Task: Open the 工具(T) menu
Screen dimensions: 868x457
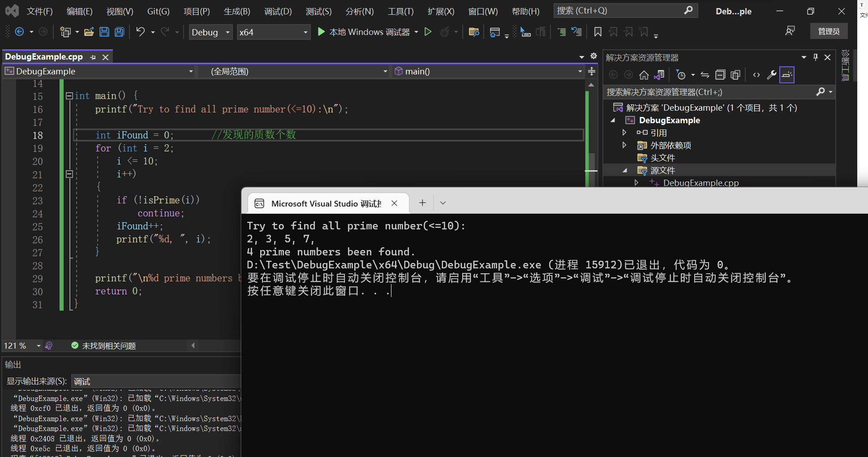Action: 401,11
